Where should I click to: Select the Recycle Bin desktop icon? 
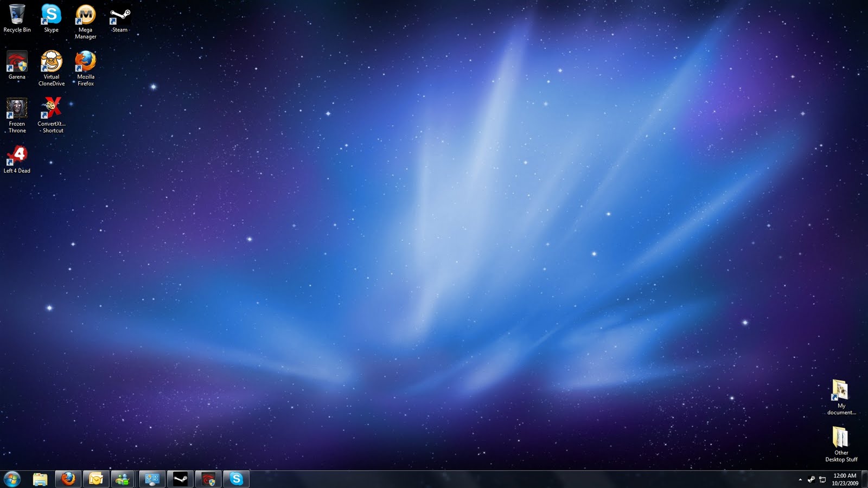(x=17, y=18)
